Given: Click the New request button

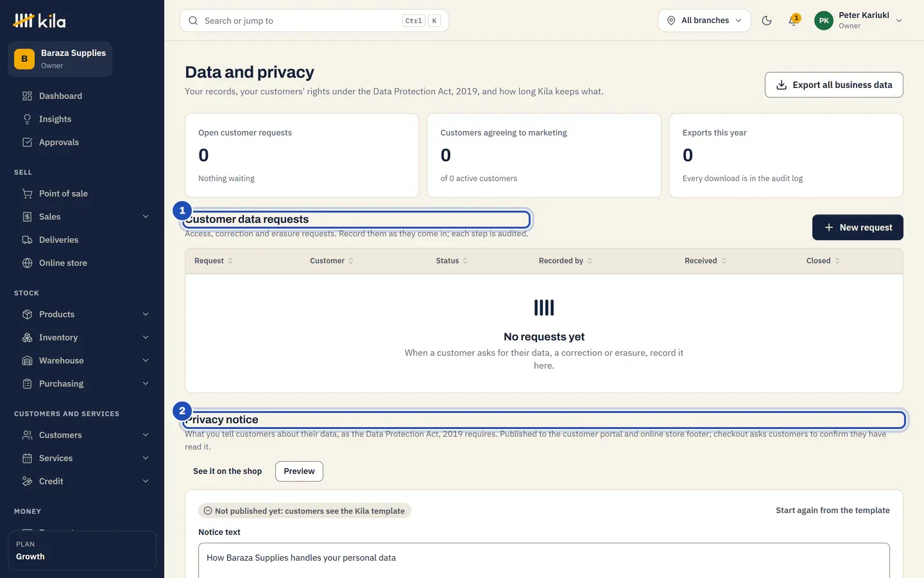Looking at the screenshot, I should 857,227.
